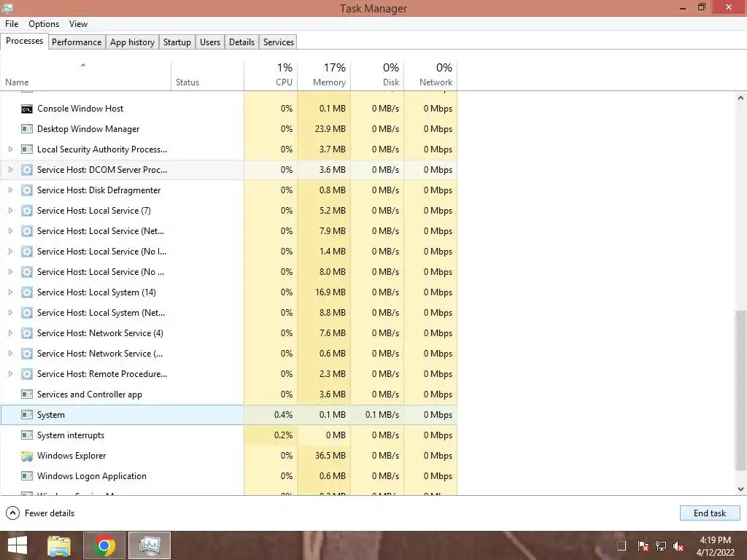
Task: Expand Service Host: Local System (Net...) row
Action: (10, 313)
